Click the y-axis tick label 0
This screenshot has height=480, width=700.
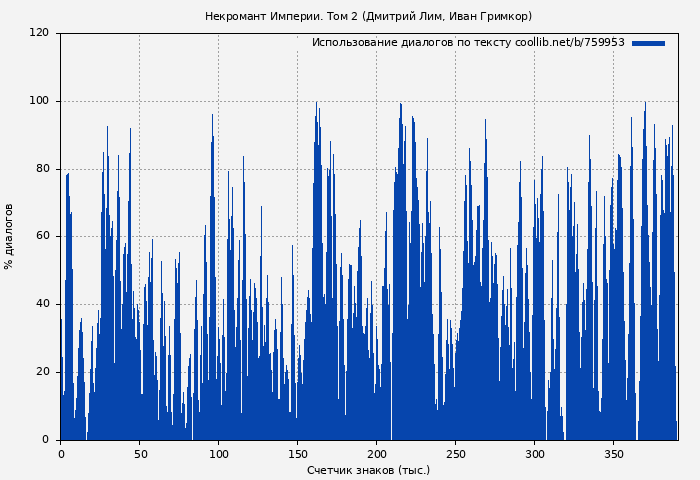(x=46, y=440)
